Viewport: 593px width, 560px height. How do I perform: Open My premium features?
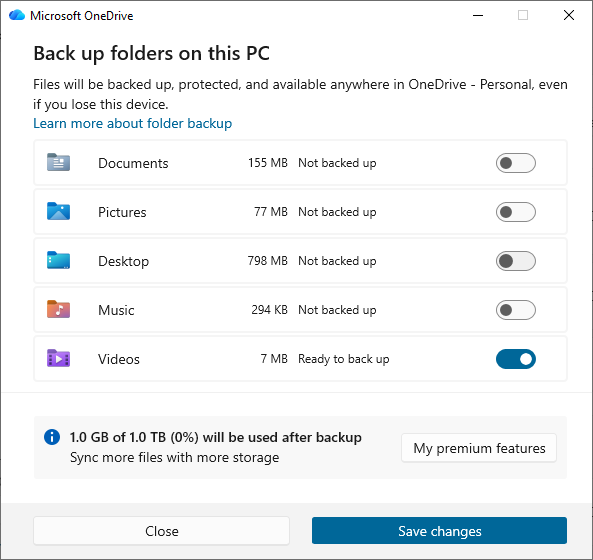pyautogui.click(x=479, y=448)
